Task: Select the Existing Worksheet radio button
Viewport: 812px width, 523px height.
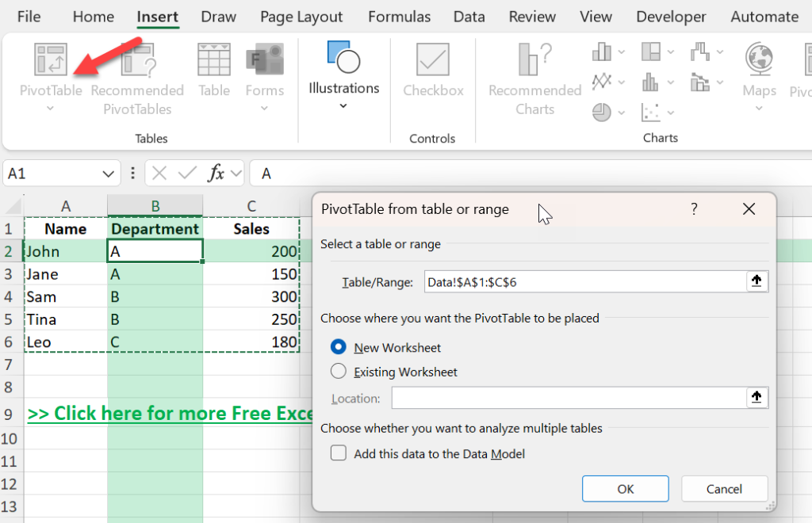Action: (x=339, y=372)
